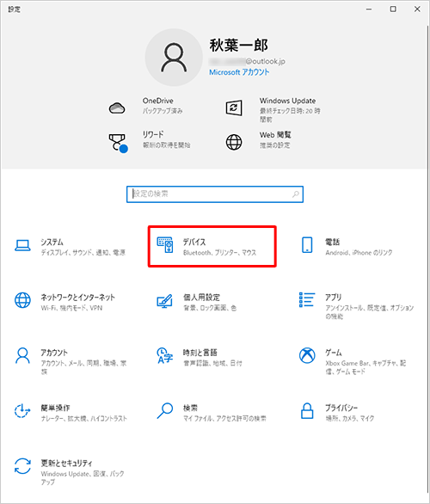Click the magnifier in the search box
Screen dimensions: 430x504
296,194
